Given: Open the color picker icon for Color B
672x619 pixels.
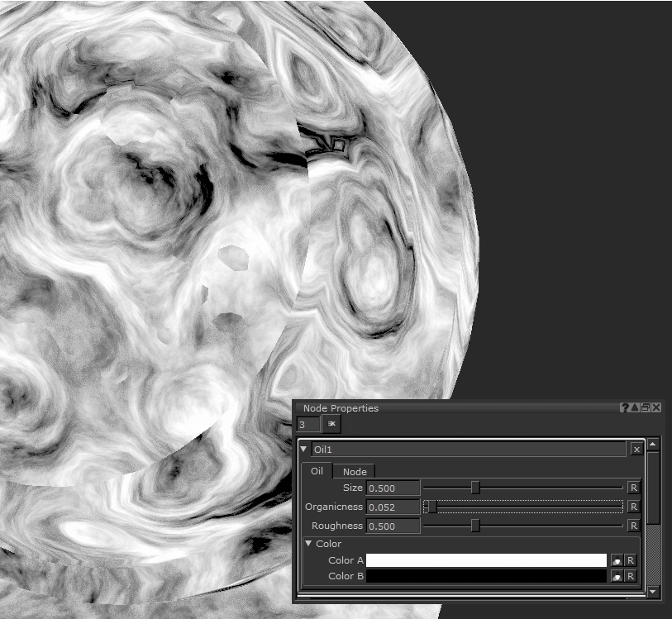Looking at the screenshot, I should 616,576.
